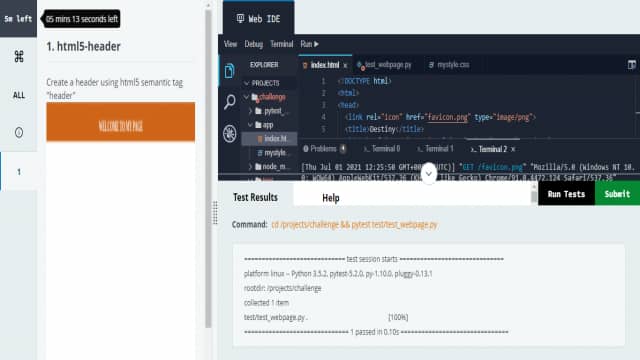The width and height of the screenshot is (640, 360).
Task: Click the Terminal 0 prompt icon
Action: point(366,149)
